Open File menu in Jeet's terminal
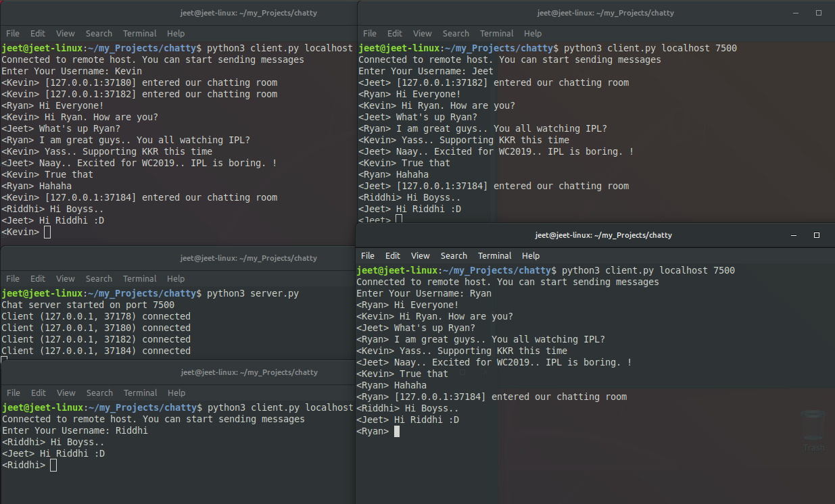835x504 pixels. point(370,33)
